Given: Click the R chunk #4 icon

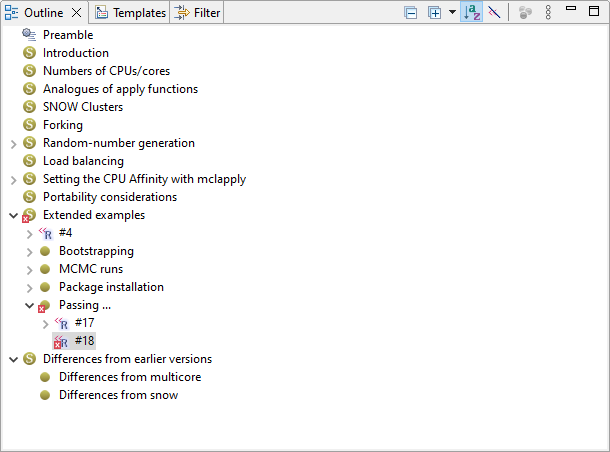Looking at the screenshot, I should point(45,233).
